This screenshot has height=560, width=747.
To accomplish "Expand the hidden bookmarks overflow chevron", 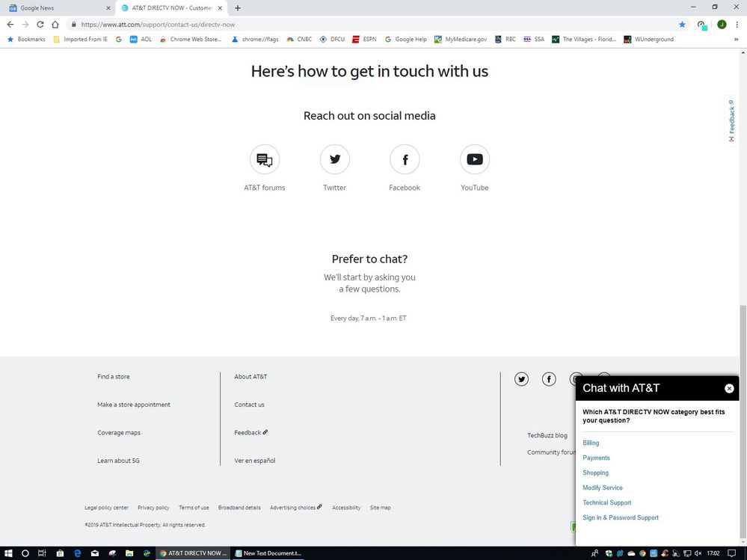I will 736,40.
